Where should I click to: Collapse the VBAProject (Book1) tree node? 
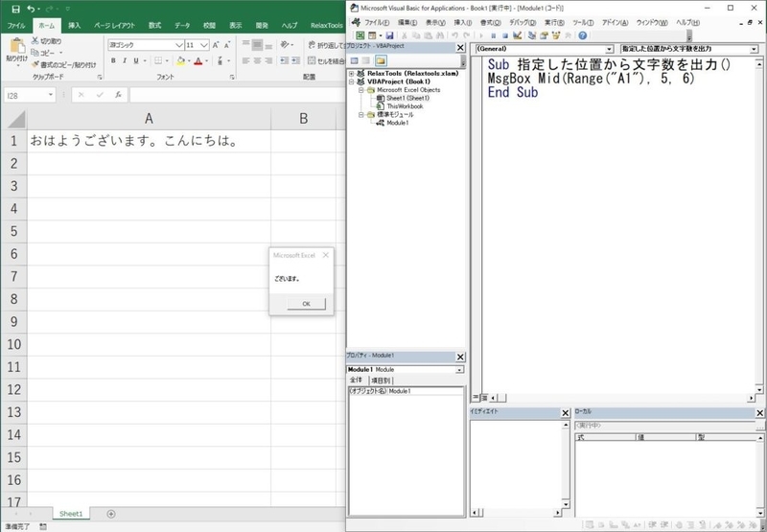point(351,81)
